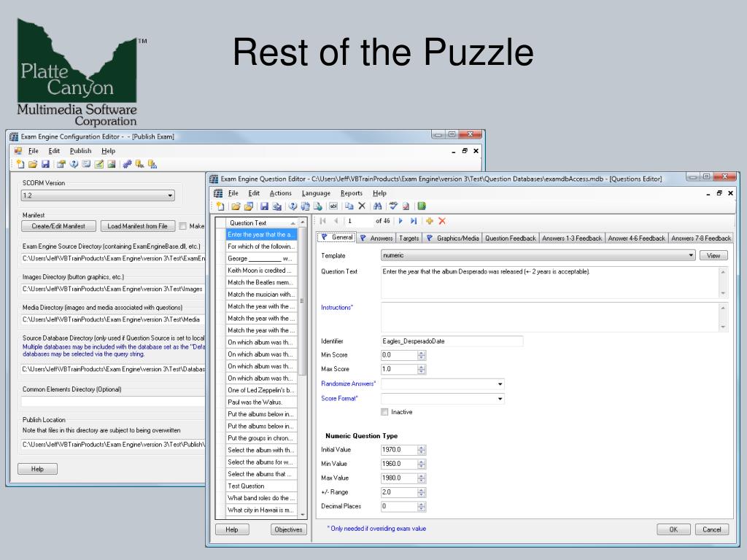Click the Help button in the Configuration Editor
The height and width of the screenshot is (560, 747).
pyautogui.click(x=37, y=469)
